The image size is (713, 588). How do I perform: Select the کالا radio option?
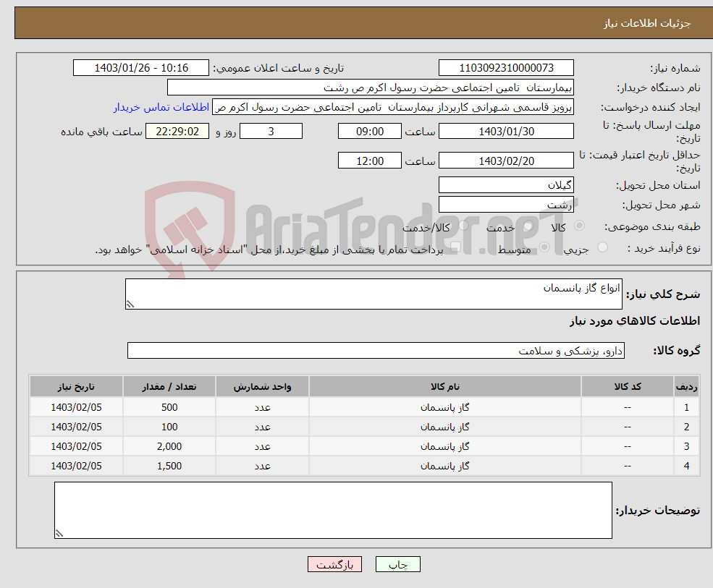(579, 226)
